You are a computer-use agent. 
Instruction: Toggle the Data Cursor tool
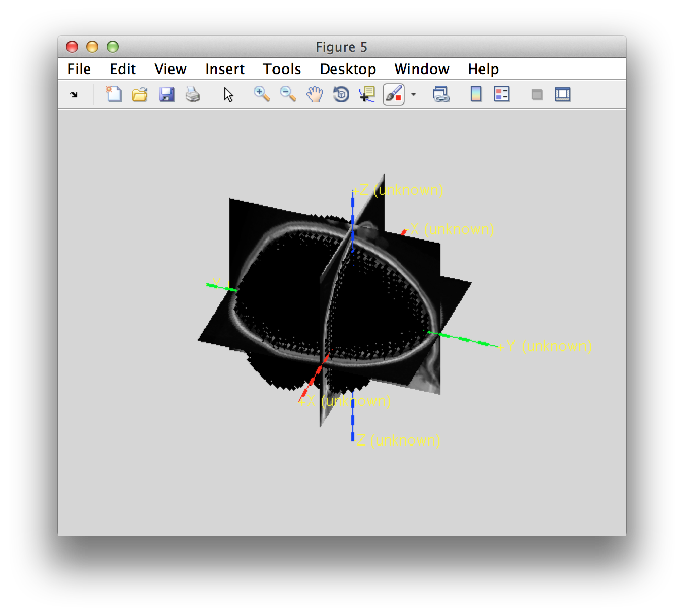pos(367,94)
